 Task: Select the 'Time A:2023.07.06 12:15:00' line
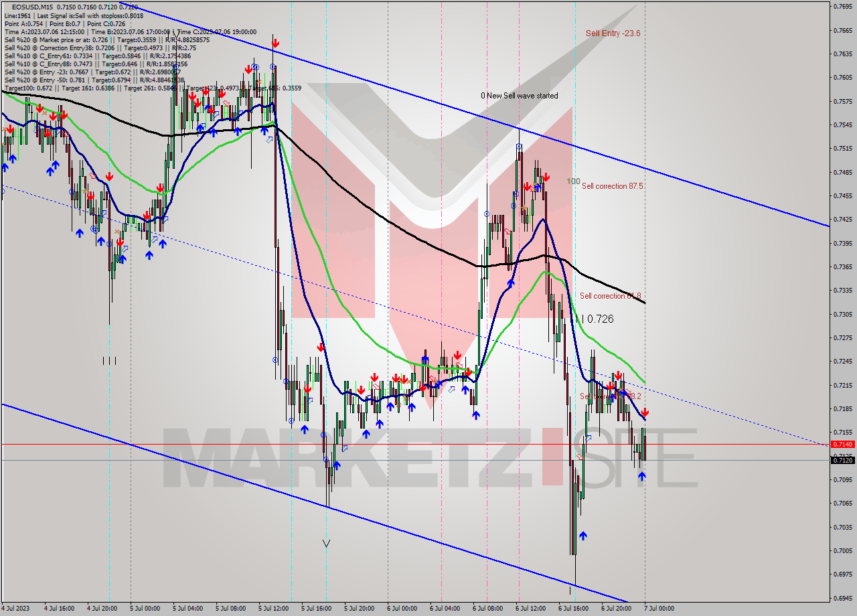tap(131, 31)
